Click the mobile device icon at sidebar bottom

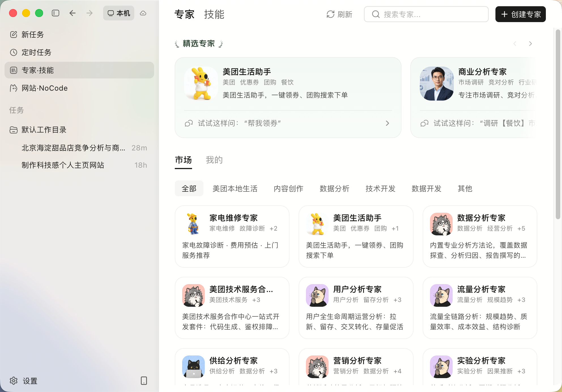click(144, 381)
